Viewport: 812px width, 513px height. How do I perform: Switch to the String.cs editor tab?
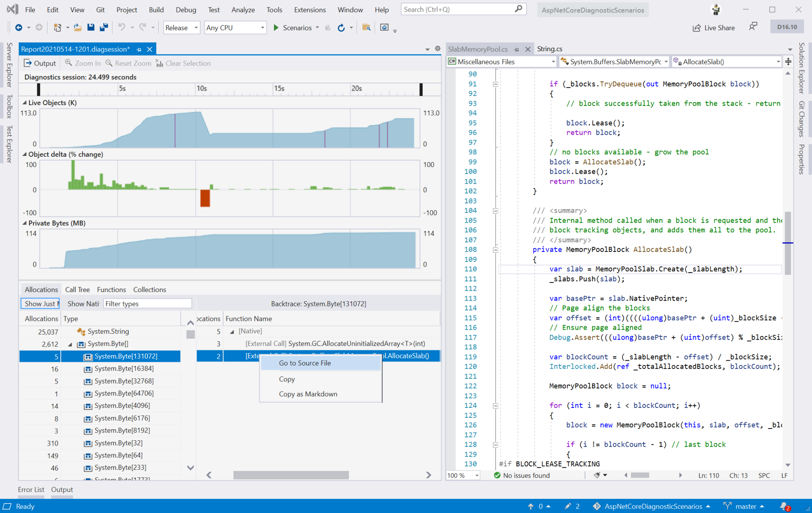pyautogui.click(x=550, y=49)
